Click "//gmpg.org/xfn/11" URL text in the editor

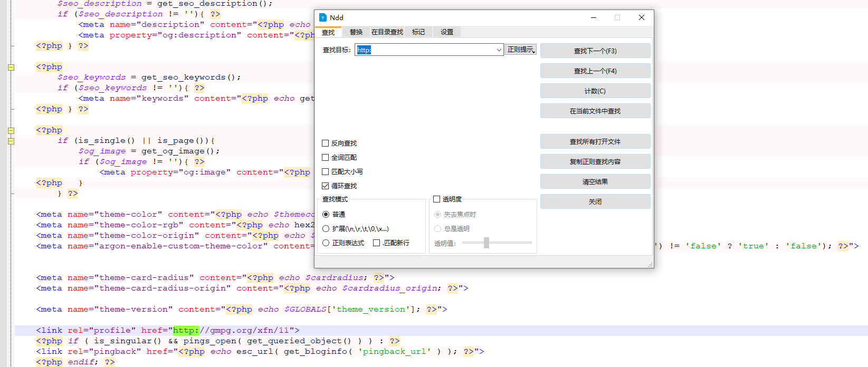point(244,331)
